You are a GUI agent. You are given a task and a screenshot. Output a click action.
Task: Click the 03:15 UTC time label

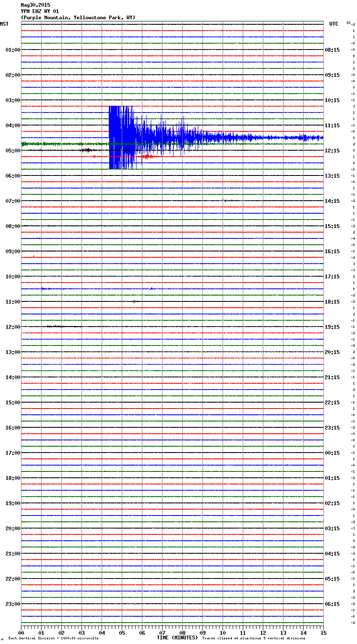pyautogui.click(x=332, y=529)
